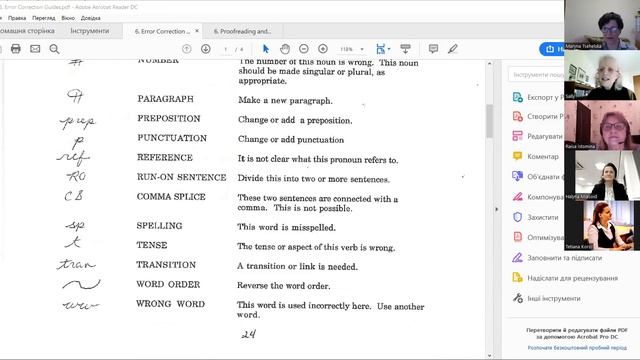
Task: Add a comment with the speech bubble icon
Action: pos(433,49)
